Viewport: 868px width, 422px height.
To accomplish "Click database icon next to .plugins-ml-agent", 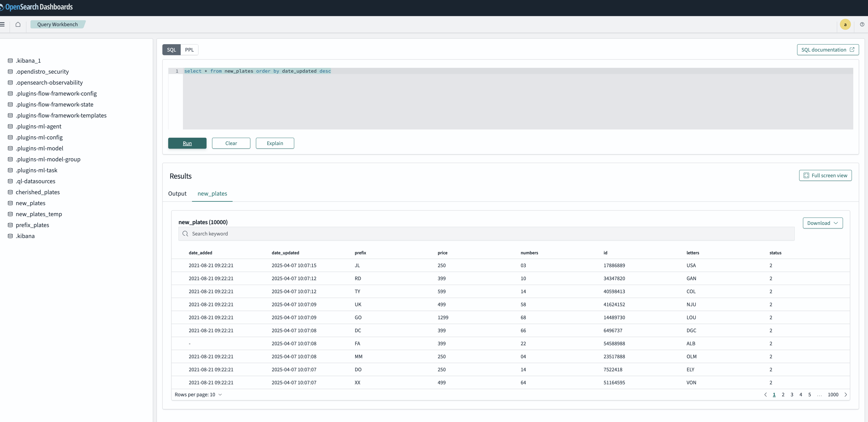I will coord(10,126).
